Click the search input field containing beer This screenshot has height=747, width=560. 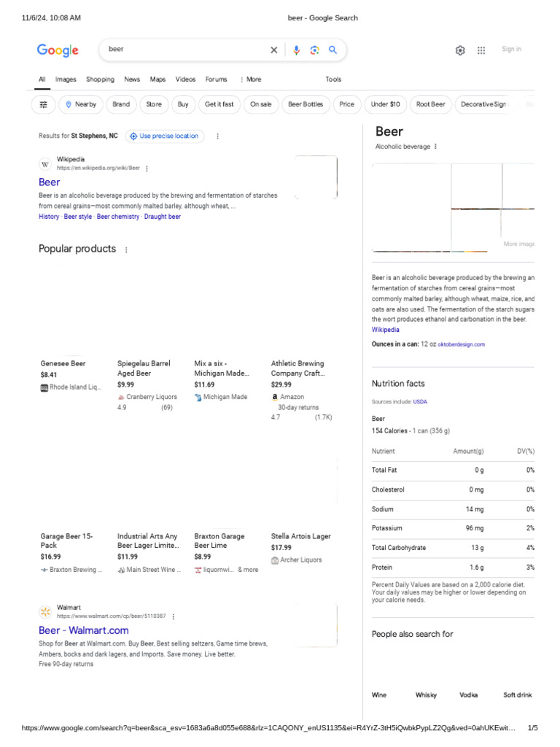[182, 50]
